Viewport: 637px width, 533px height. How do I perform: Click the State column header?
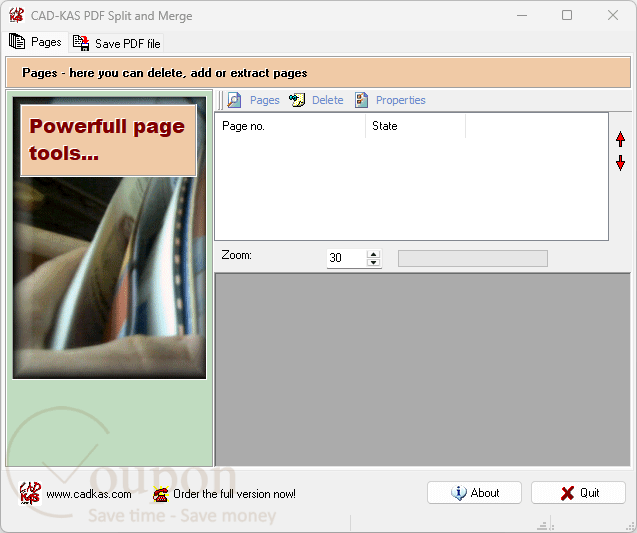pyautogui.click(x=415, y=126)
